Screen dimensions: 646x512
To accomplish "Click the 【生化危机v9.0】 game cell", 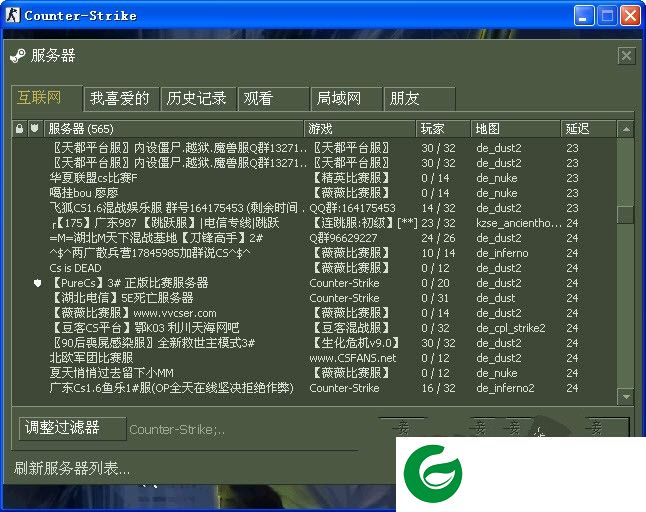I will point(355,343).
